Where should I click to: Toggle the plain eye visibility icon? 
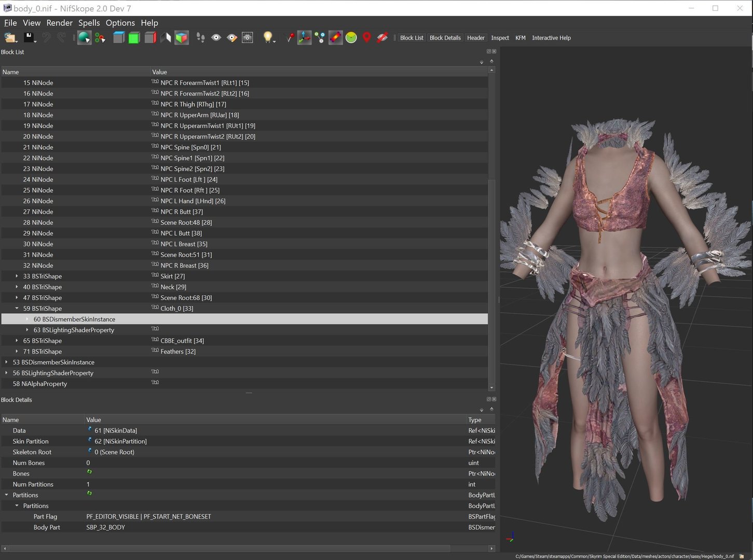point(216,37)
